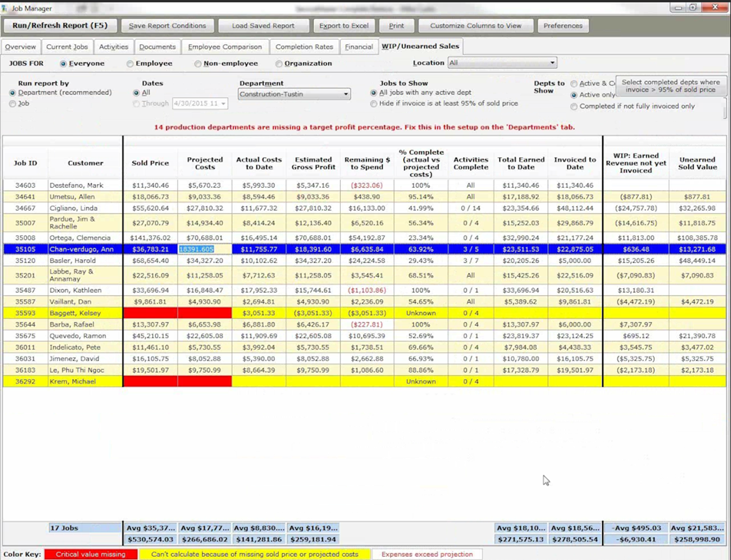Image resolution: width=731 pixels, height=560 pixels.
Task: Choose 'Active only' depts to show
Action: click(x=574, y=95)
